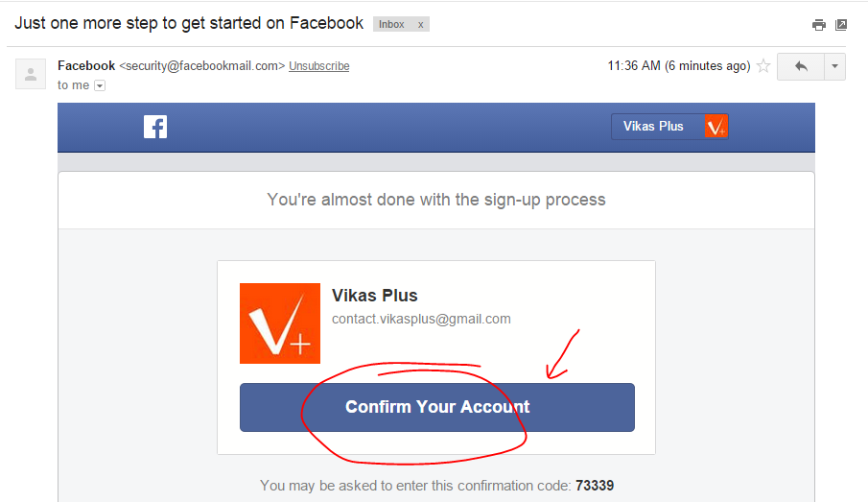Click large Vikas Plus profile picture
The image size is (868, 502).
tap(279, 323)
